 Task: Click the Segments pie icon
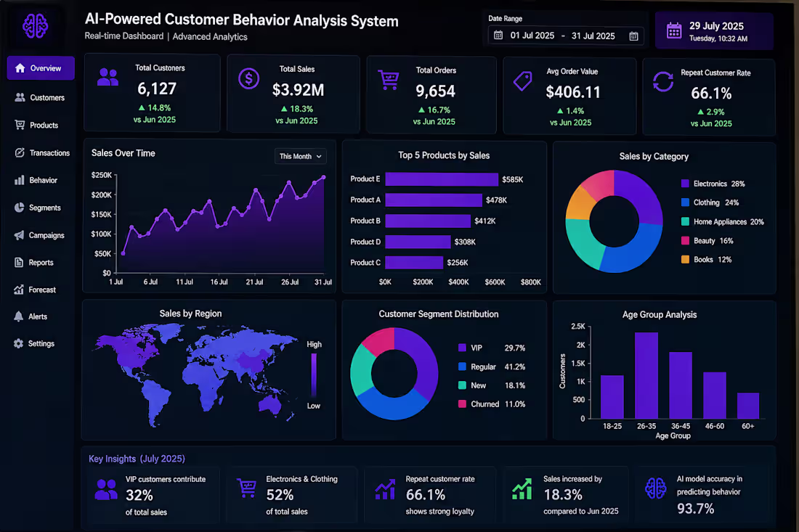(x=20, y=207)
